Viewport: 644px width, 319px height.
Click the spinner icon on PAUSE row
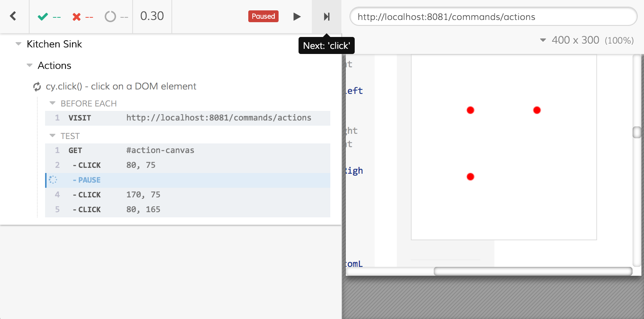53,180
